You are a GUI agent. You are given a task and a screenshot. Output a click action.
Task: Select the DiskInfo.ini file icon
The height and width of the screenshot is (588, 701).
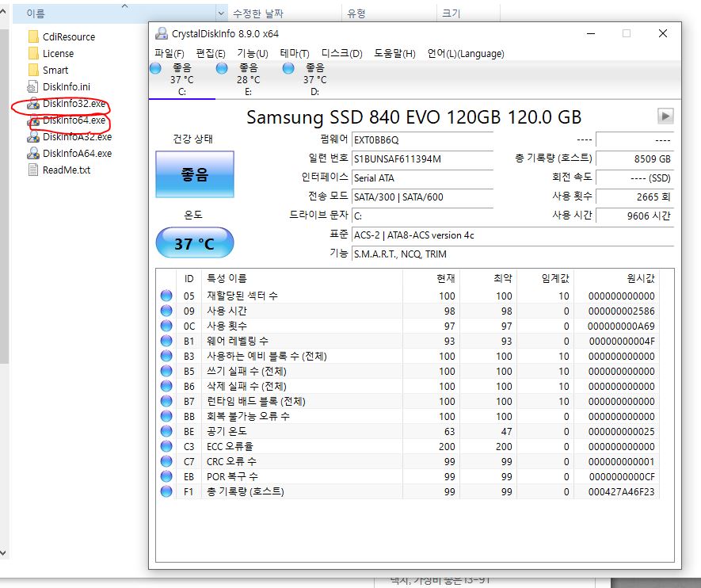[33, 86]
